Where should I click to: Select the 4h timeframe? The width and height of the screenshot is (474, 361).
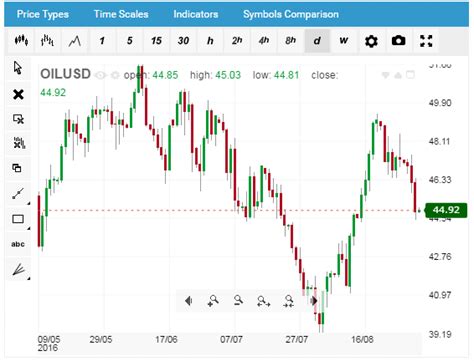coord(264,41)
